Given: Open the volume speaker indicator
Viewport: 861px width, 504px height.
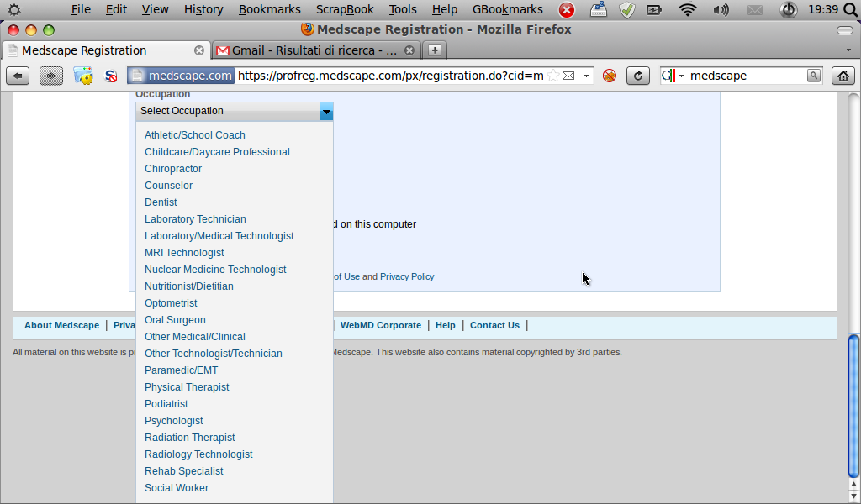Looking at the screenshot, I should tap(721, 10).
